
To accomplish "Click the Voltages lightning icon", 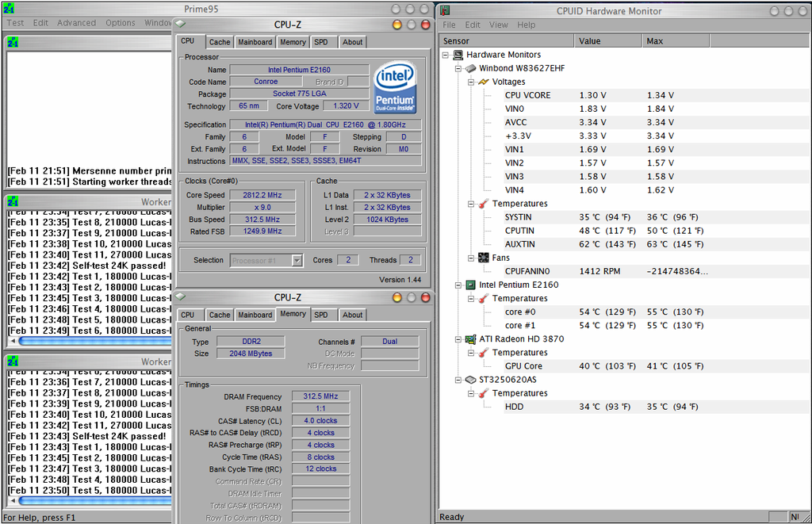I will click(483, 82).
